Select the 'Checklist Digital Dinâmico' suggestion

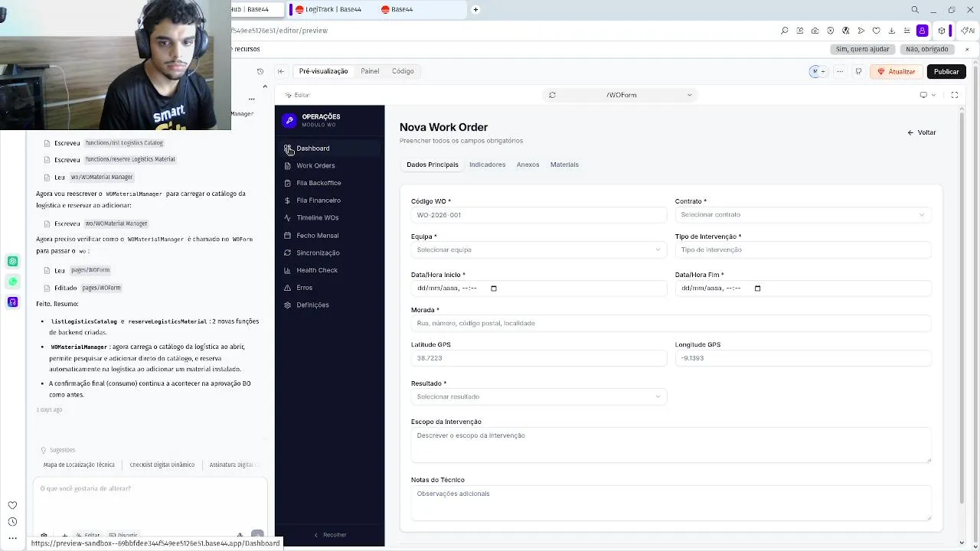click(x=162, y=465)
